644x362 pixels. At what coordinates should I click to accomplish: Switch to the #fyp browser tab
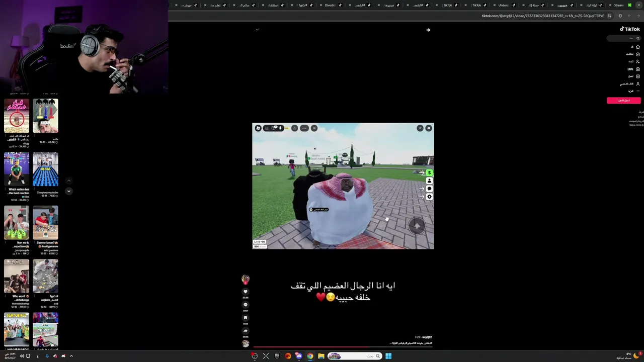(x=301, y=5)
